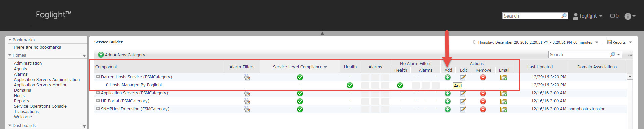Click the foglight user avatar icon
This screenshot has width=644, height=129.
click(576, 16)
